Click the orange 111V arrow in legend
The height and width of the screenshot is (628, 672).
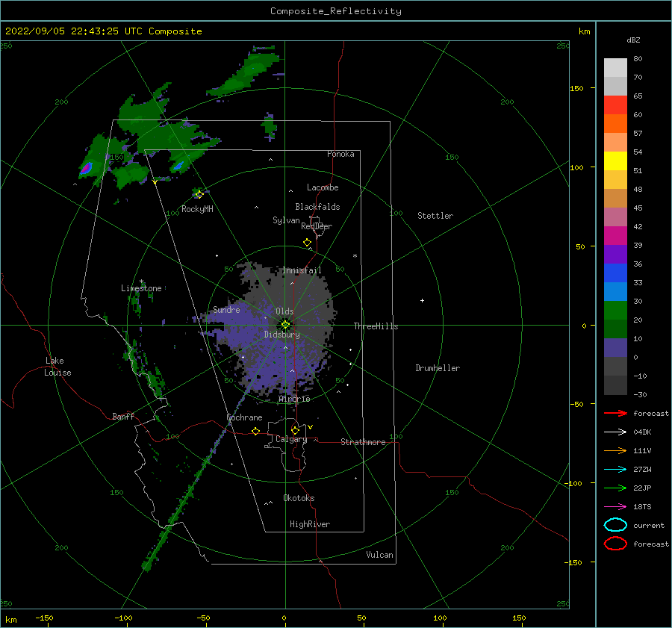point(615,450)
